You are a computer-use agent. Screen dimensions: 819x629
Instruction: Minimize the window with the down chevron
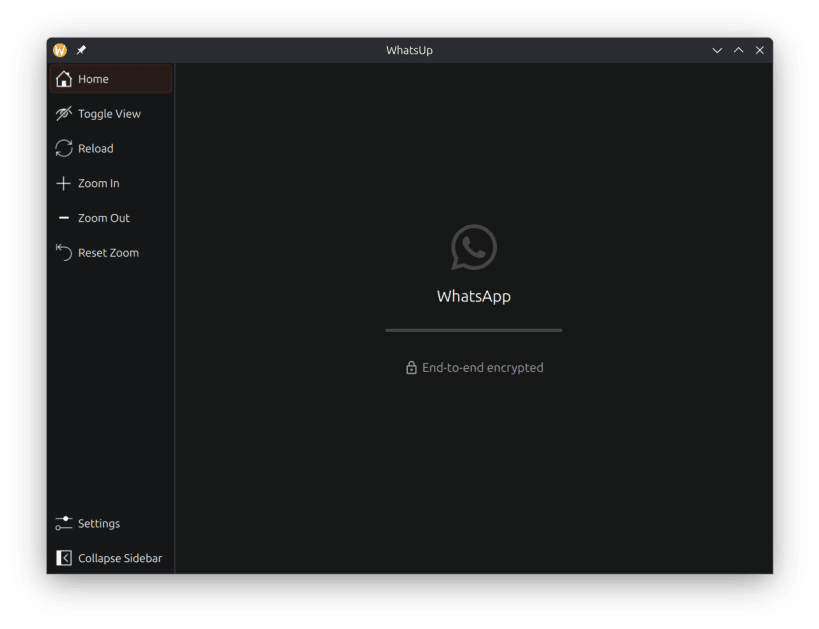(x=717, y=50)
